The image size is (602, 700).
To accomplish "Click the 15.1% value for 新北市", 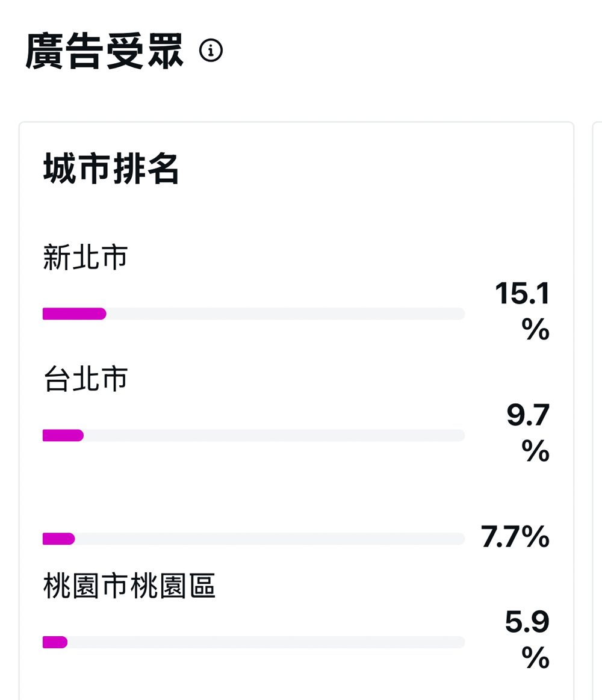I will pyautogui.click(x=522, y=311).
